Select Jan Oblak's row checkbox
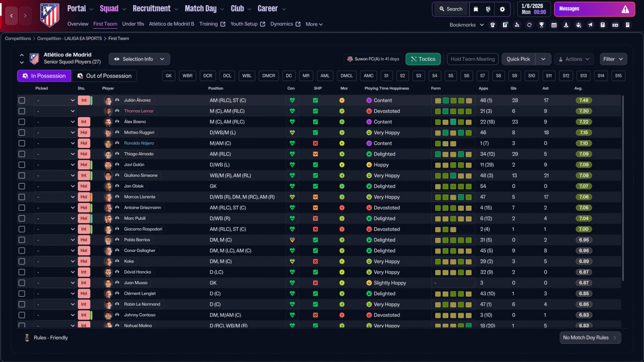 point(22,186)
